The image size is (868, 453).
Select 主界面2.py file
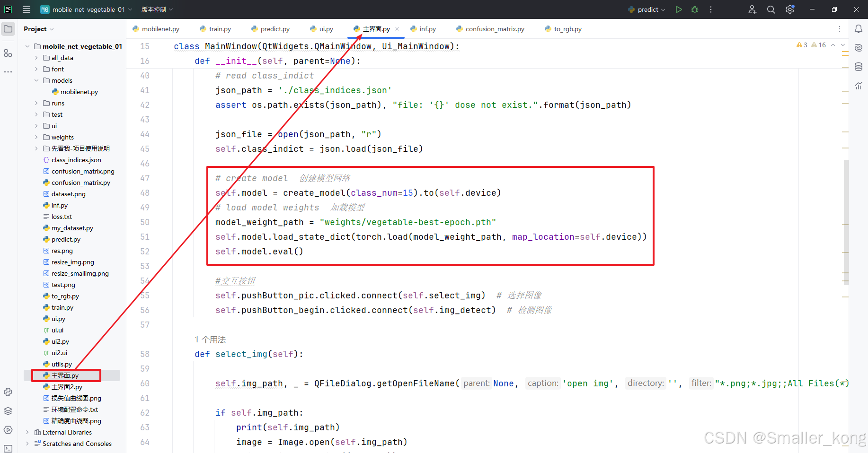(x=67, y=387)
